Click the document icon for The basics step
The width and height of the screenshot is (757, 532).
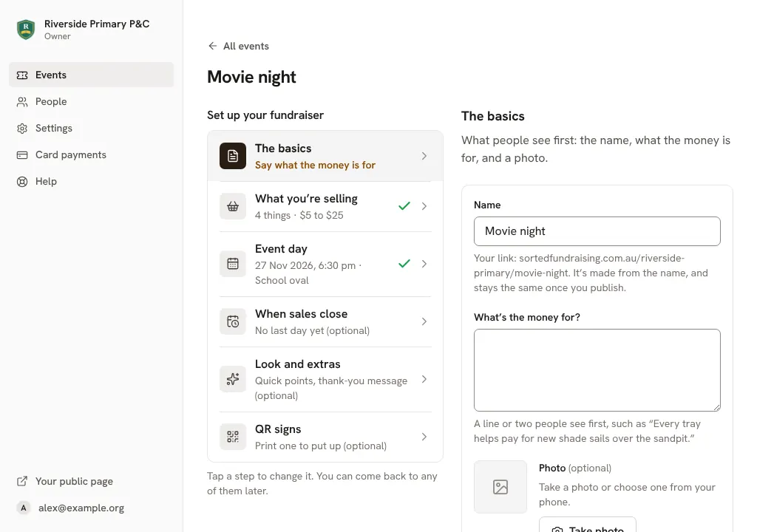233,156
